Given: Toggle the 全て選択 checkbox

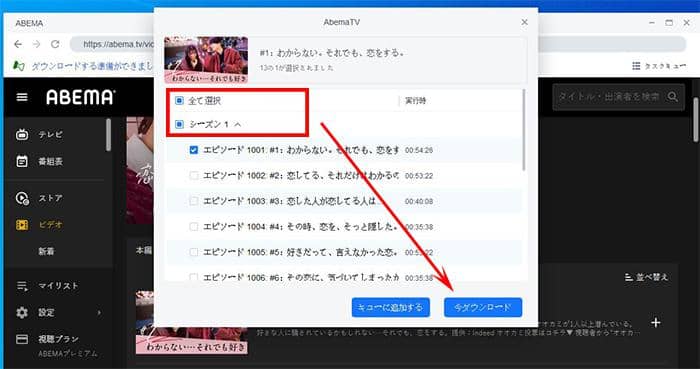Looking at the screenshot, I should (179, 101).
